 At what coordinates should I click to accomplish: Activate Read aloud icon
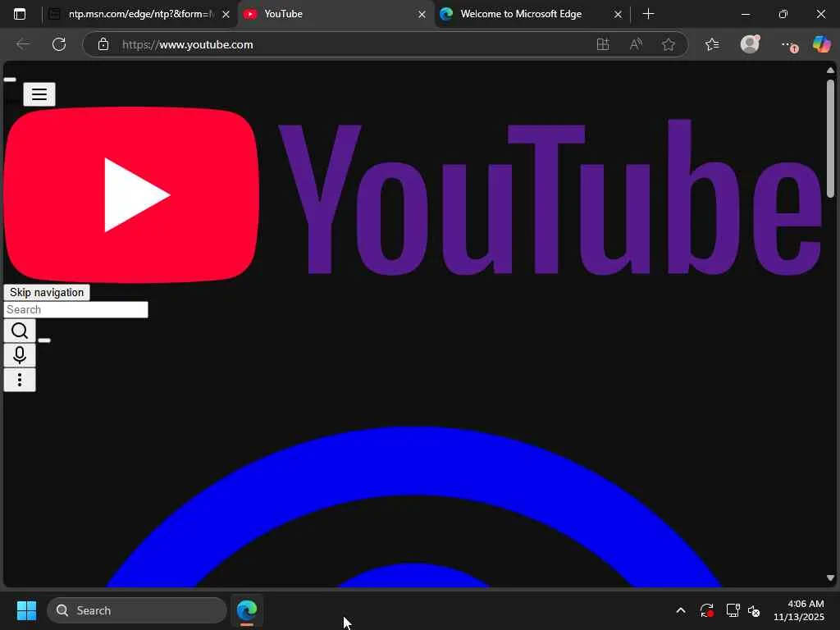636,44
